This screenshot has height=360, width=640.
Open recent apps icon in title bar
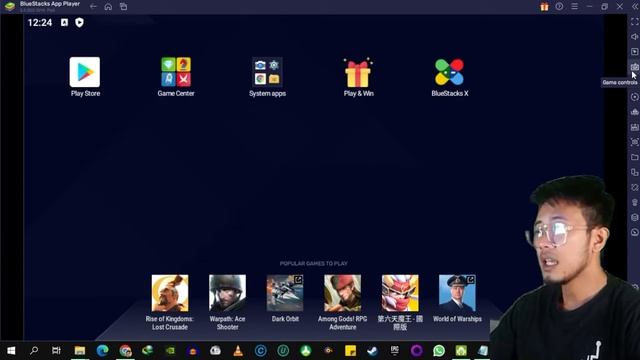pyautogui.click(x=123, y=7)
